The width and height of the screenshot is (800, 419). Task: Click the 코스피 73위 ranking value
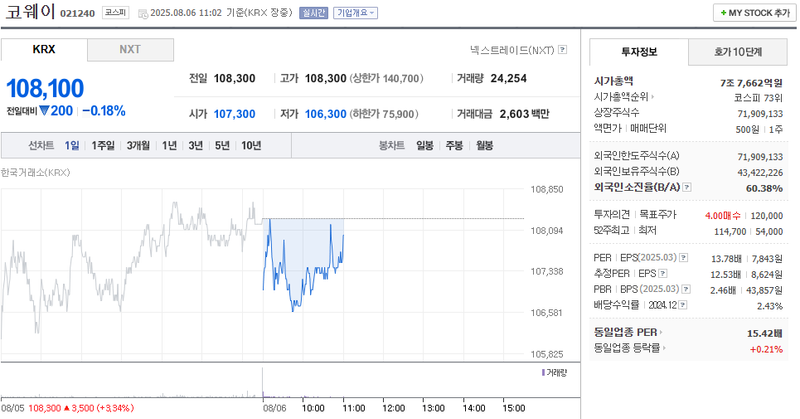click(758, 98)
